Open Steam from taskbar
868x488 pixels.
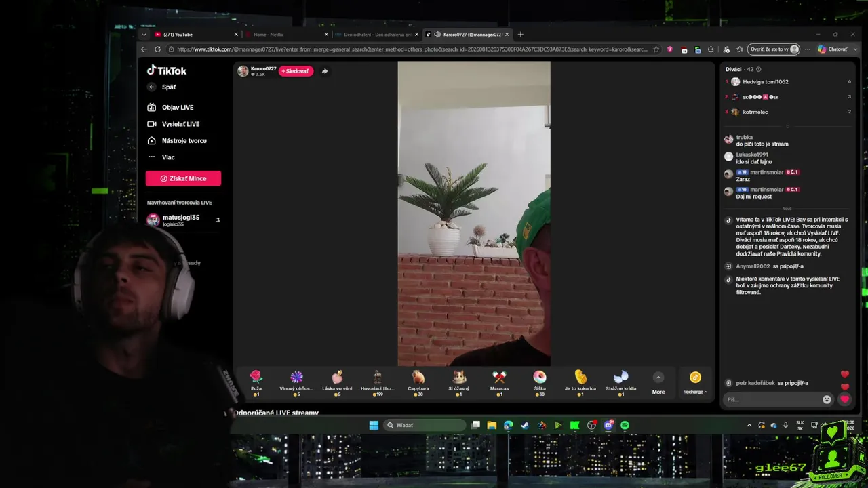coord(525,425)
